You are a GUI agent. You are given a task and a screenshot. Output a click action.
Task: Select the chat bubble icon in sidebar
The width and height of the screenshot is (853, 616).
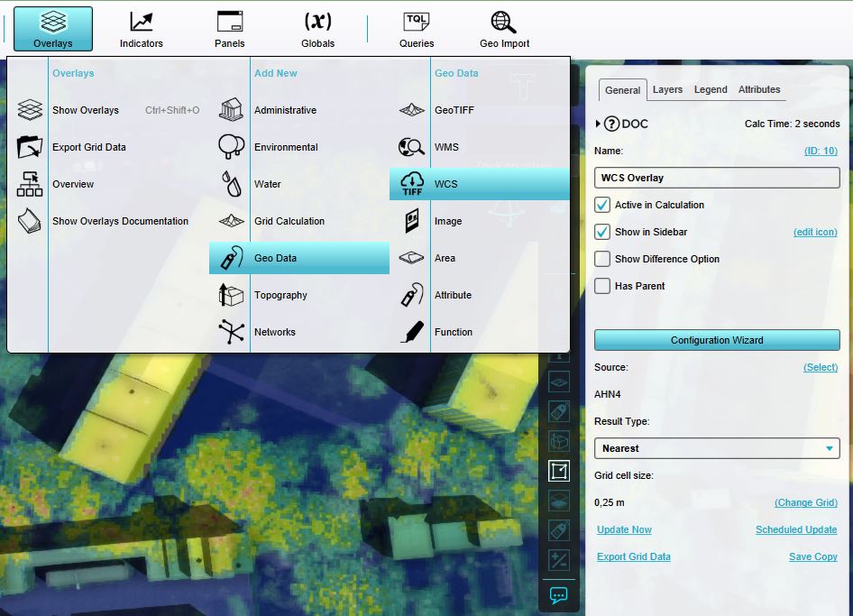(x=559, y=595)
